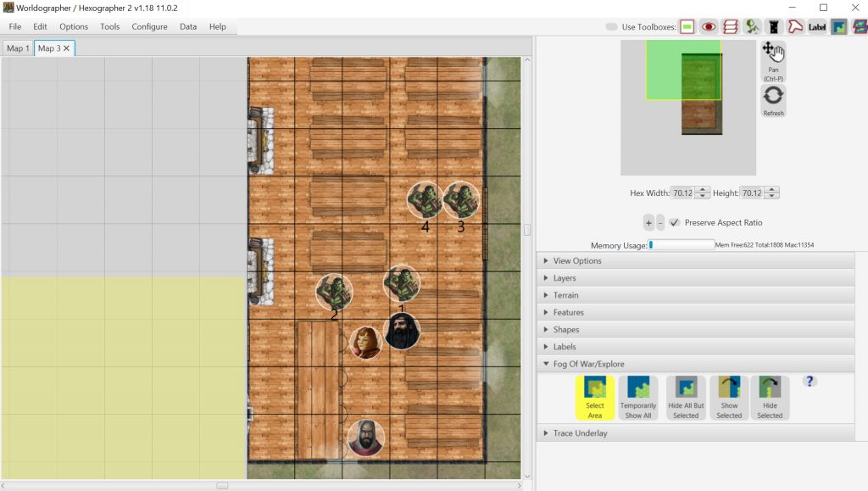Click the Select Area fog tool

pyautogui.click(x=595, y=398)
